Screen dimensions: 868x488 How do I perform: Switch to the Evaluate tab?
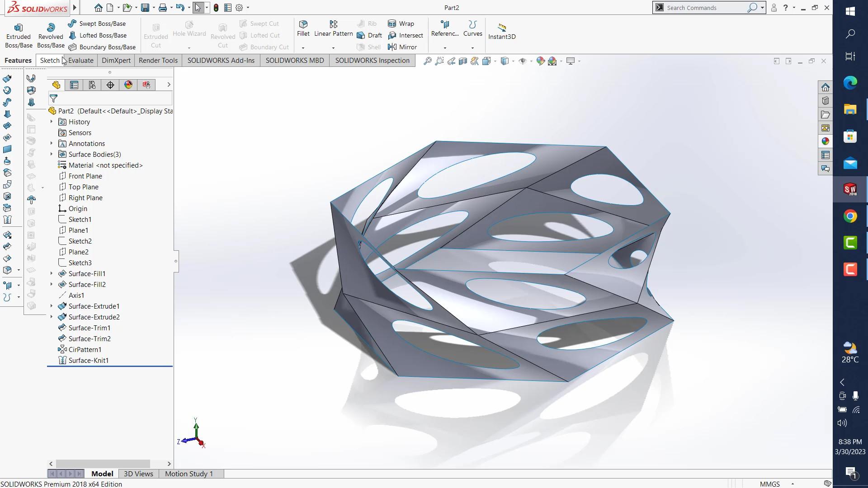[81, 61]
